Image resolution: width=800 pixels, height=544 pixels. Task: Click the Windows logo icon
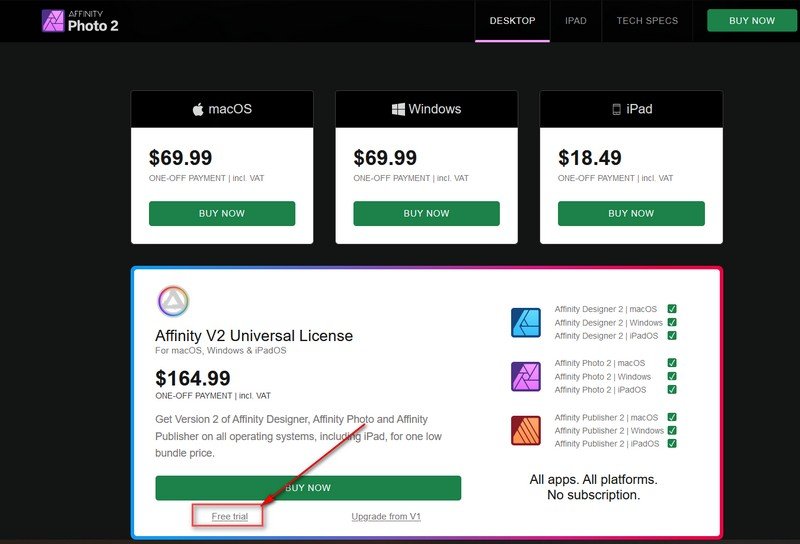tap(398, 109)
